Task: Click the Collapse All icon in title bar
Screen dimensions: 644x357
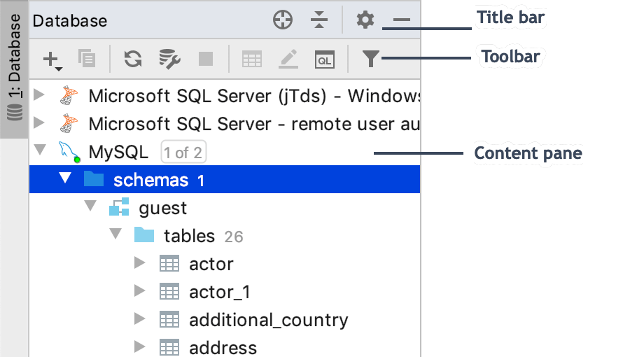Action: click(x=319, y=20)
